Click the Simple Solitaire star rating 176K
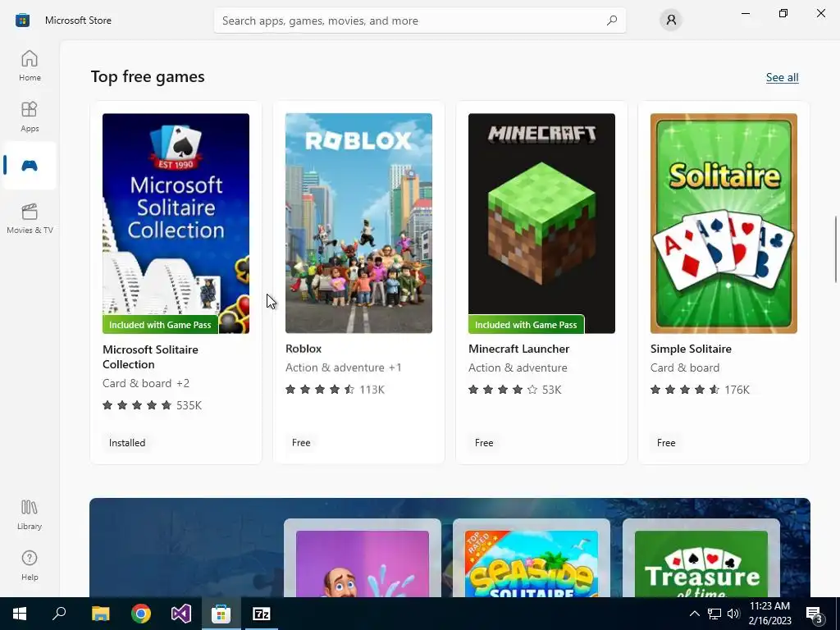This screenshot has width=840, height=630. tap(700, 390)
